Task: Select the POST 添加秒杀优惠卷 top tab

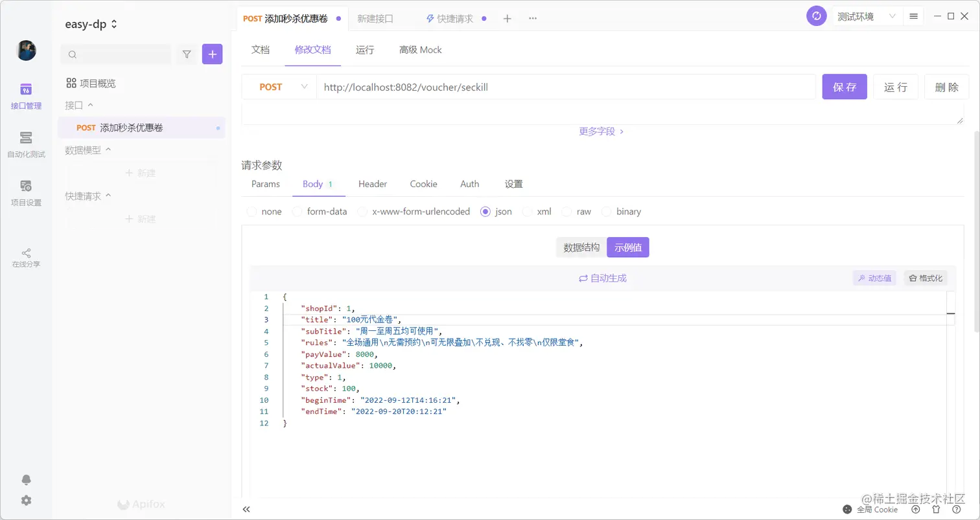Action: point(292,19)
